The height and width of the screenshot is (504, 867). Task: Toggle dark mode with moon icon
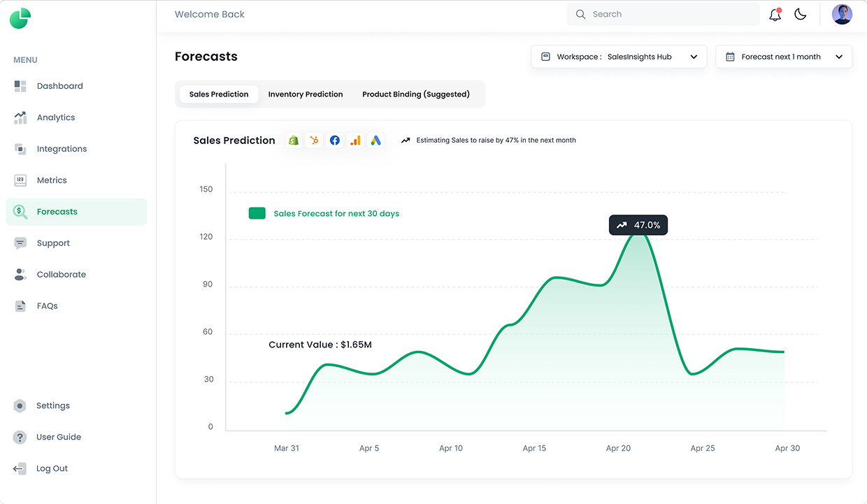(x=801, y=15)
